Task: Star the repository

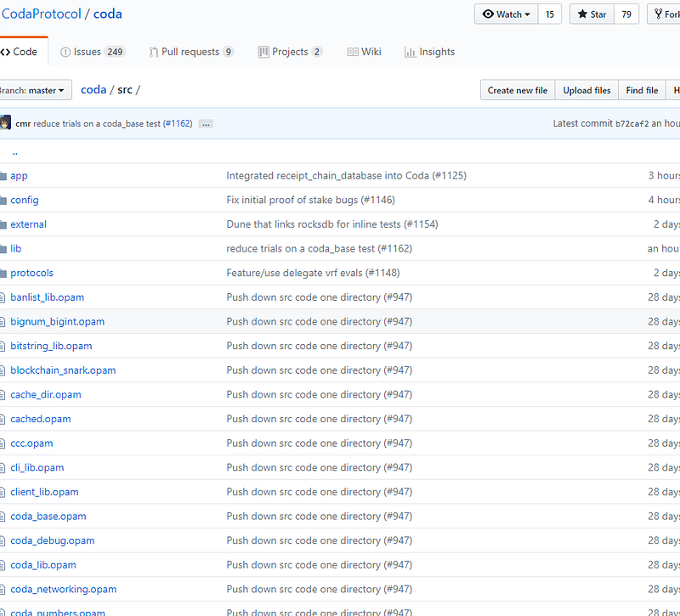Action: tap(592, 14)
